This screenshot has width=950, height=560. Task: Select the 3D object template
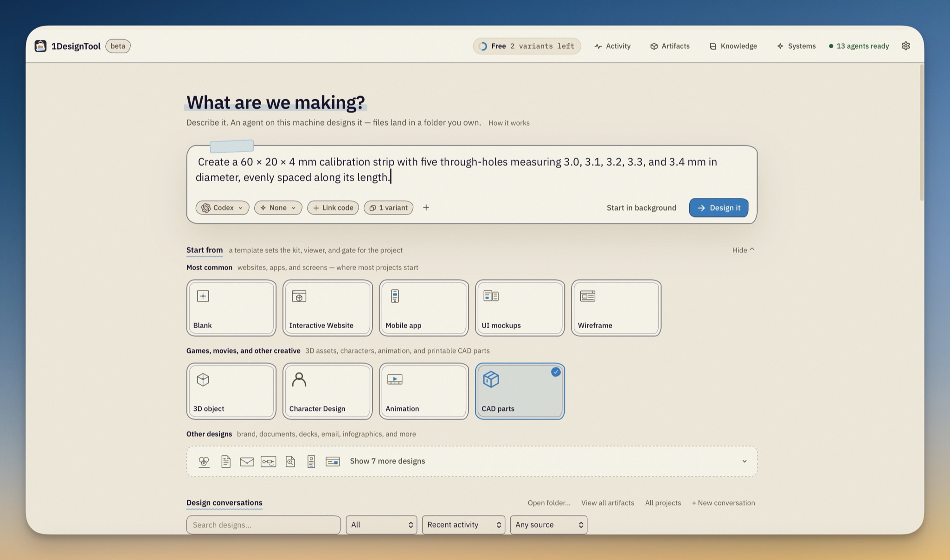[231, 391]
